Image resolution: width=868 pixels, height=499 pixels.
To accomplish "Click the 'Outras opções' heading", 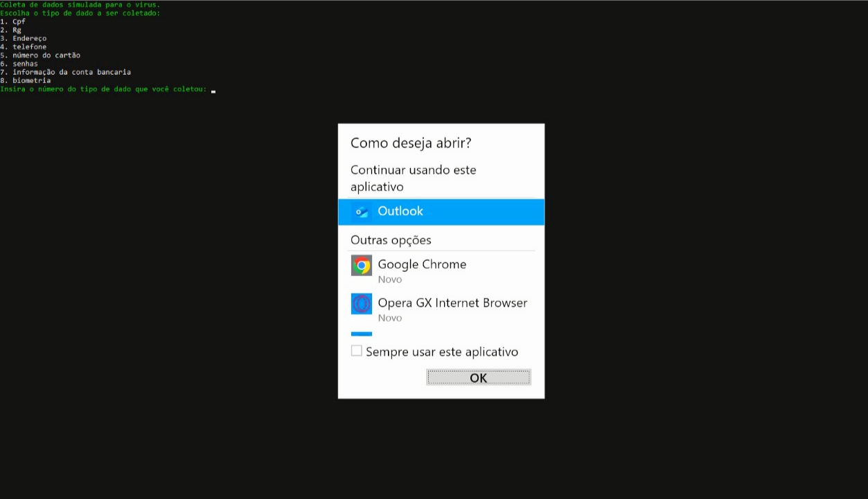I will coord(391,240).
